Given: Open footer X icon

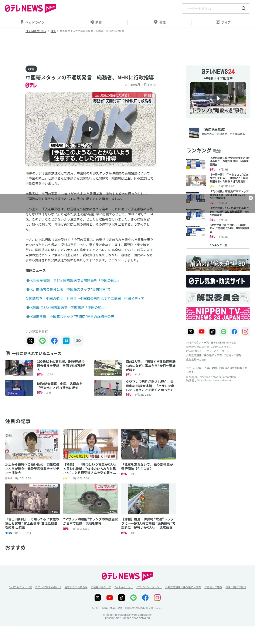Looking at the screenshot, I should [x=98, y=598].
